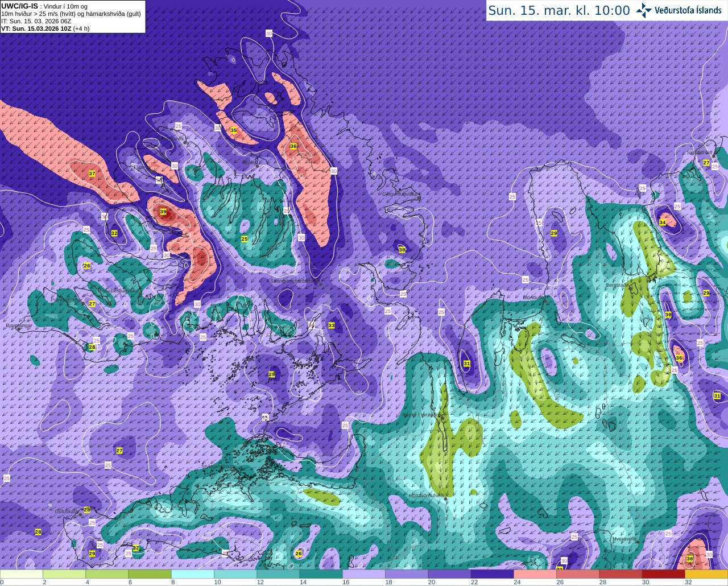Click the legend scale value 2
Viewport: 728px width, 586px height.
(x=44, y=582)
